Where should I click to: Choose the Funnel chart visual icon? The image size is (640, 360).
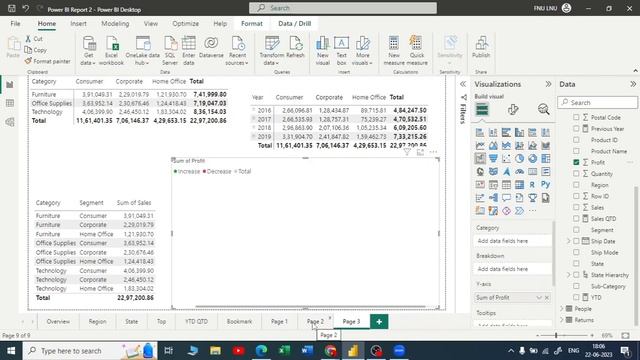[493, 159]
